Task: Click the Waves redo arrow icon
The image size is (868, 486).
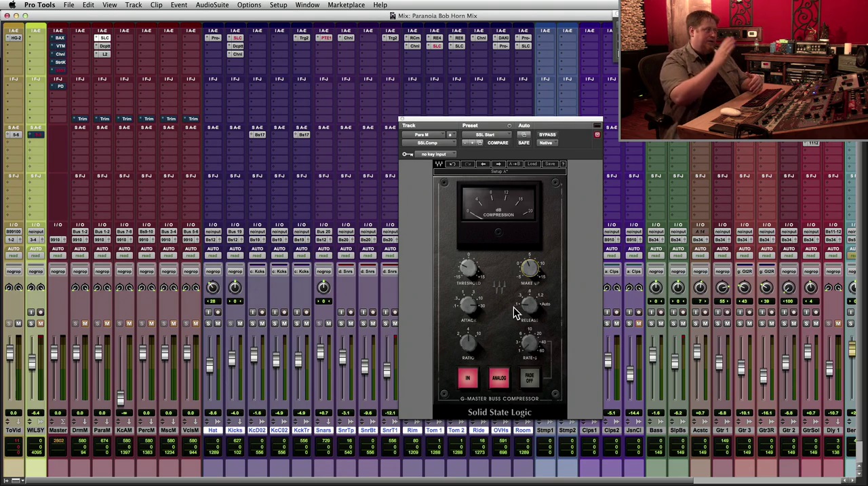Action: click(x=468, y=164)
